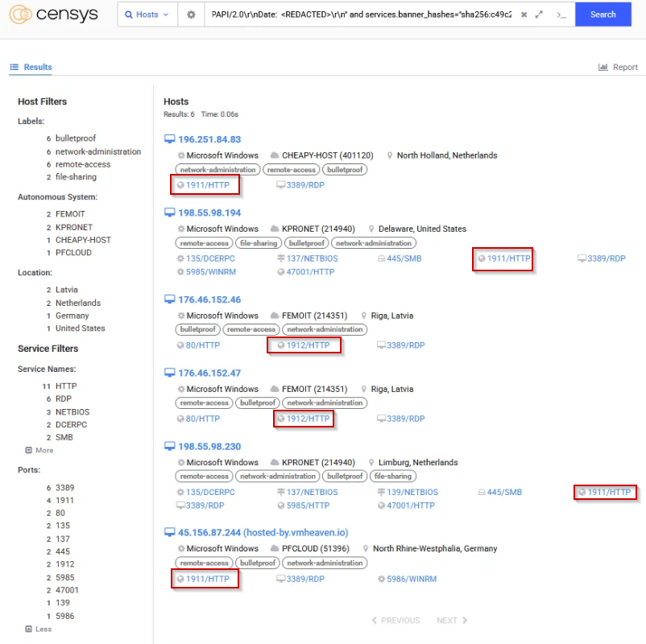Open the Report tab
Screen dimensions: 646x644
[618, 67]
